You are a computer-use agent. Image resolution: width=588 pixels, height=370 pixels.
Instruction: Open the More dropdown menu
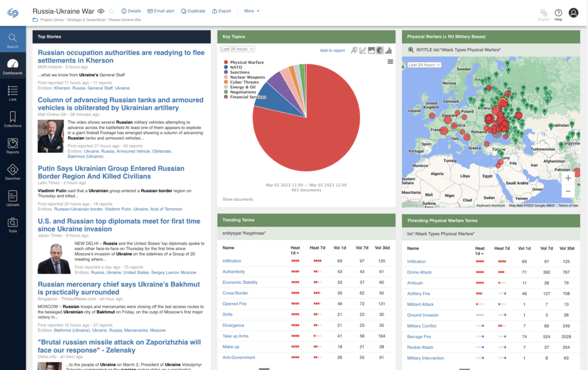[252, 11]
